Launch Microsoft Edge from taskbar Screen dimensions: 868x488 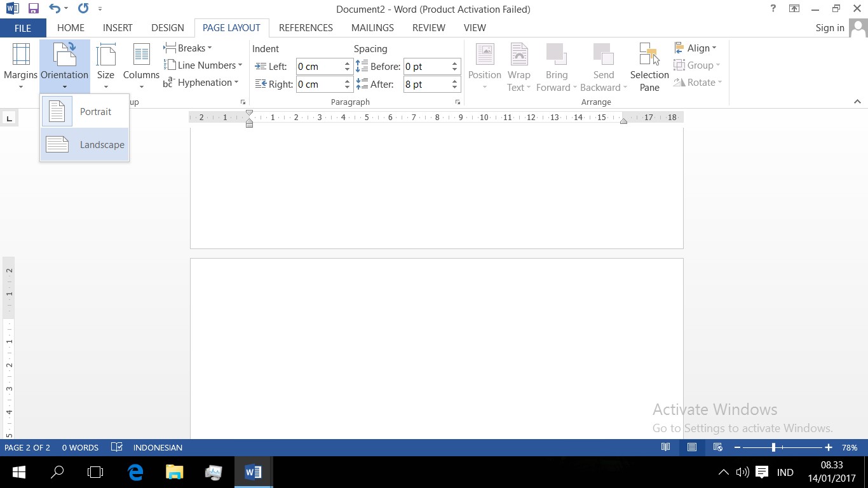135,472
